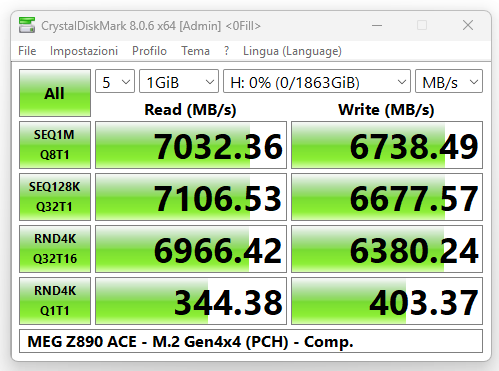Click the SEQ1M write result 6738.49
499x371 pixels.
(x=387, y=145)
